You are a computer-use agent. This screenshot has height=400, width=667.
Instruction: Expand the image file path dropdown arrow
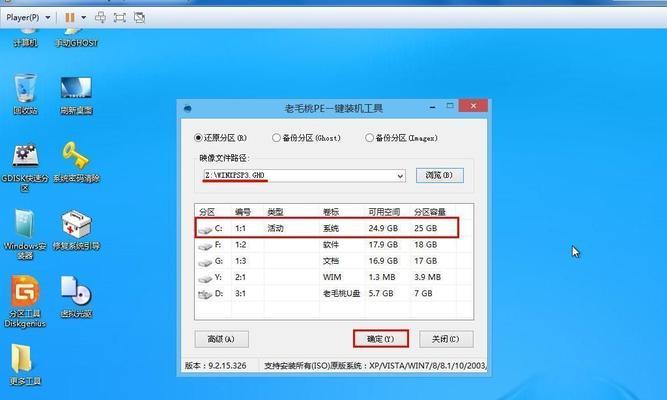point(400,175)
